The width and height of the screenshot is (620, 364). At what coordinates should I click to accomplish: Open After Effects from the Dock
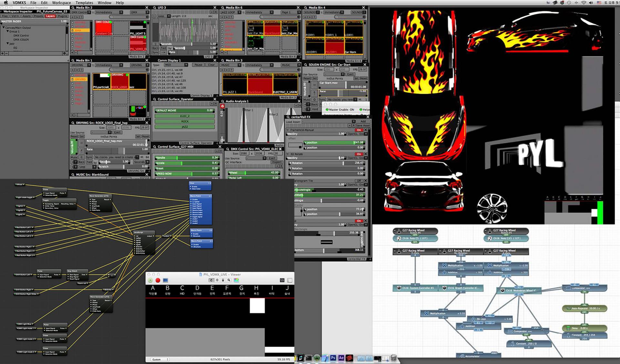[341, 358]
